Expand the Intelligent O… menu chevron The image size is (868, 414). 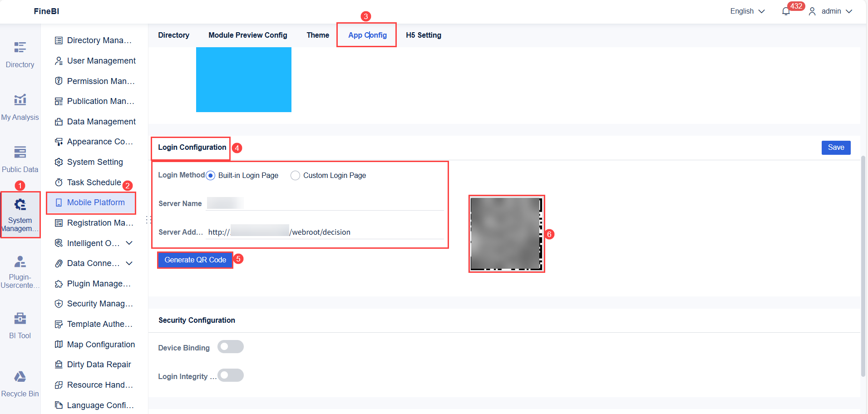point(129,243)
